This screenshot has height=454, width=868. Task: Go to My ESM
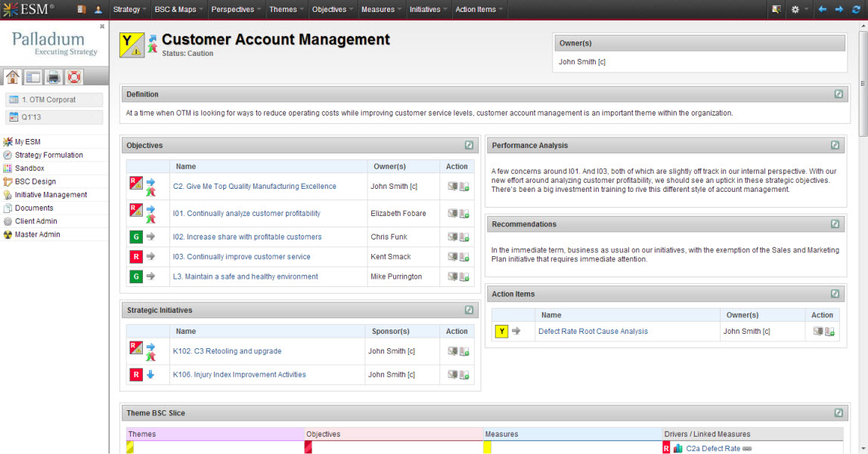(27, 141)
